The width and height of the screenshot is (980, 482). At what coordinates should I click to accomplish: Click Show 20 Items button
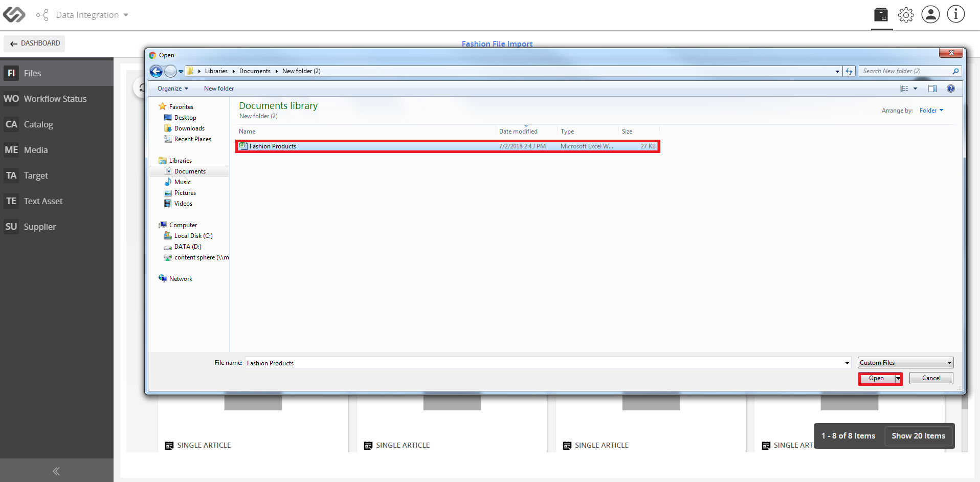[918, 436]
